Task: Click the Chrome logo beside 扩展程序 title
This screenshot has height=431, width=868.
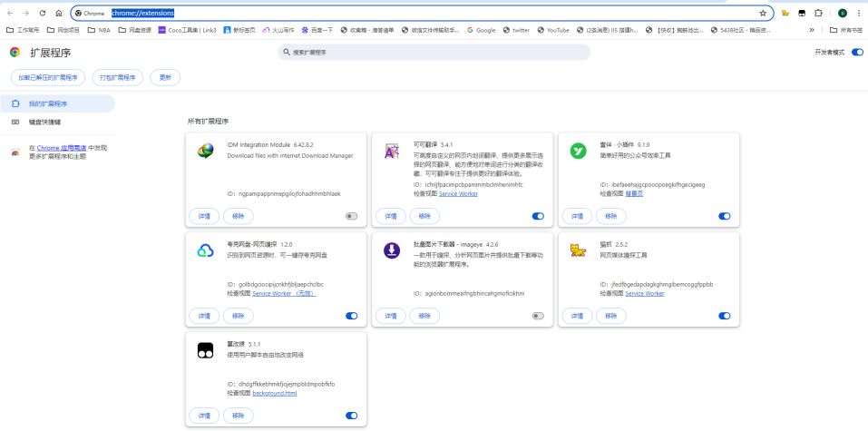Action: click(15, 52)
